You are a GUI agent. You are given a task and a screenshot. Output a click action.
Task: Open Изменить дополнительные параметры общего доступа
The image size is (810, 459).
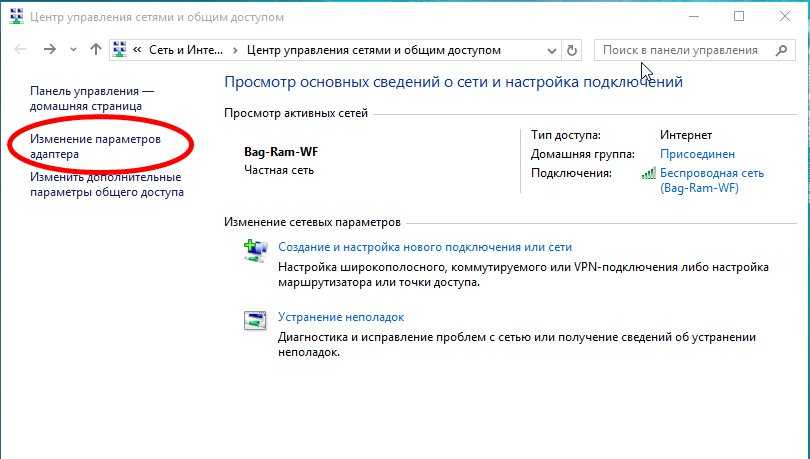coord(106,184)
